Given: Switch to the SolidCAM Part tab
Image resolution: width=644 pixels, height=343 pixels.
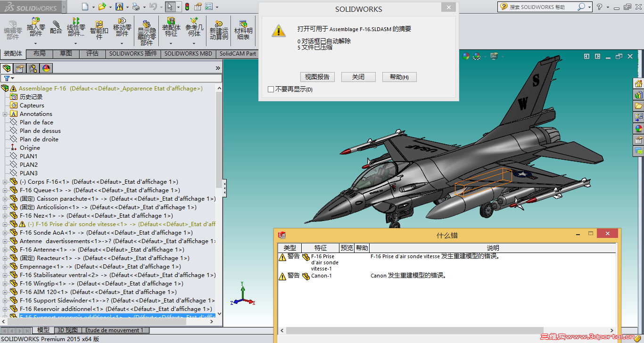Looking at the screenshot, I should (x=238, y=54).
